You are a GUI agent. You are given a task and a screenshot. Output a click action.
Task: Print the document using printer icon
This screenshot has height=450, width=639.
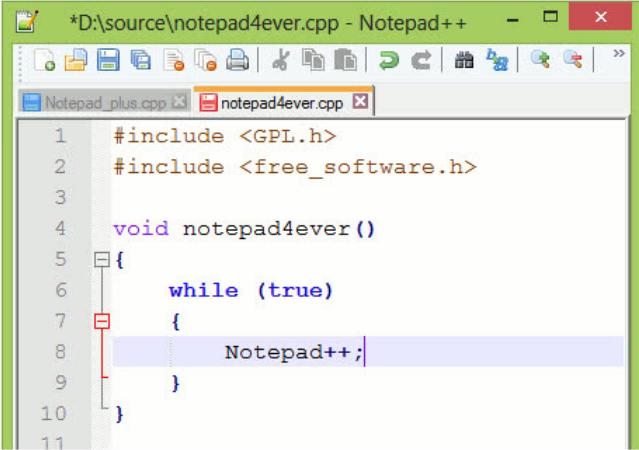238,61
